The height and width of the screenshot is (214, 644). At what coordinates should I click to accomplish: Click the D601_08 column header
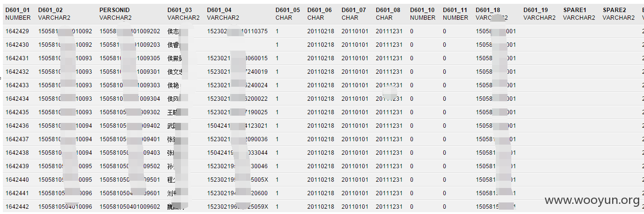(x=388, y=10)
